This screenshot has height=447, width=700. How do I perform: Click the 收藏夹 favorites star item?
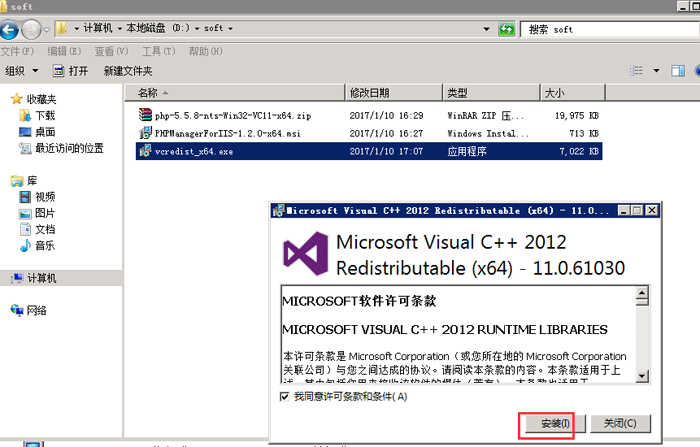(34, 99)
